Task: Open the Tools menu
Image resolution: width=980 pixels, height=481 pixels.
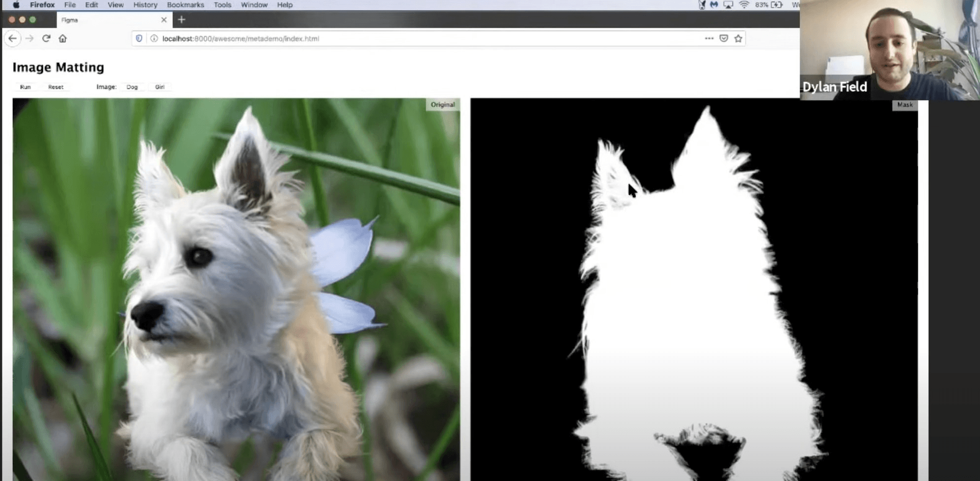Action: 222,5
